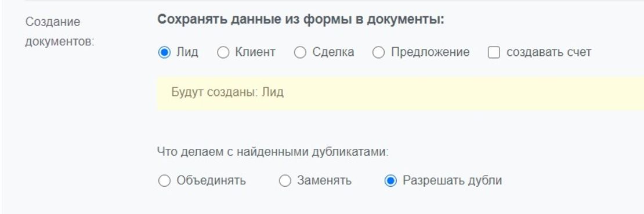Click the Заменять label text
The image size is (644, 214).
click(324, 181)
